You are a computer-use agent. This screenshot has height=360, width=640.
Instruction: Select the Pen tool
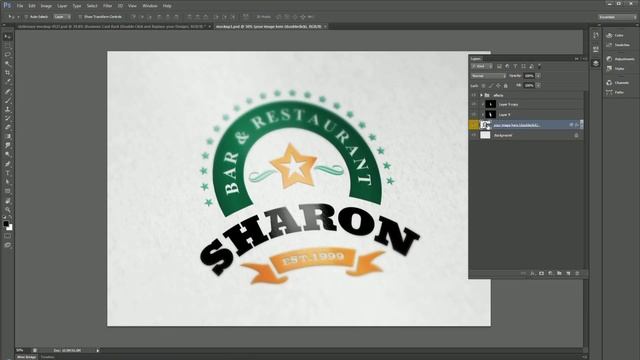[7, 164]
